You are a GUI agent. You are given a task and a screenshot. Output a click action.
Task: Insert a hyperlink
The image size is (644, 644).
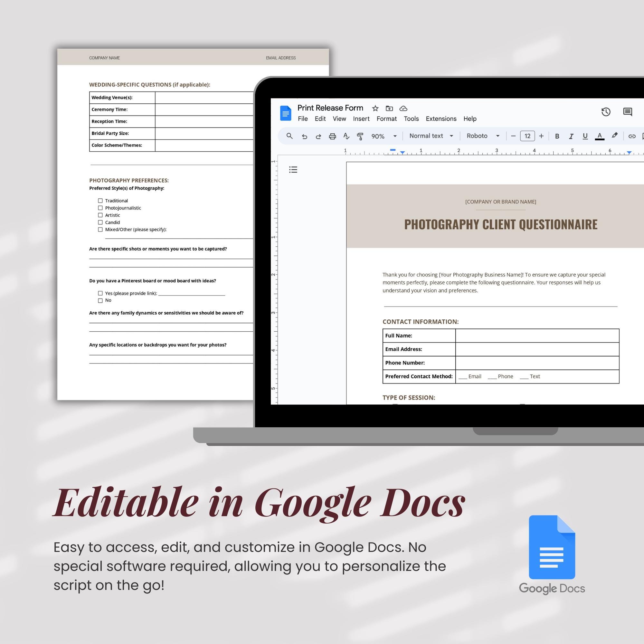point(632,136)
